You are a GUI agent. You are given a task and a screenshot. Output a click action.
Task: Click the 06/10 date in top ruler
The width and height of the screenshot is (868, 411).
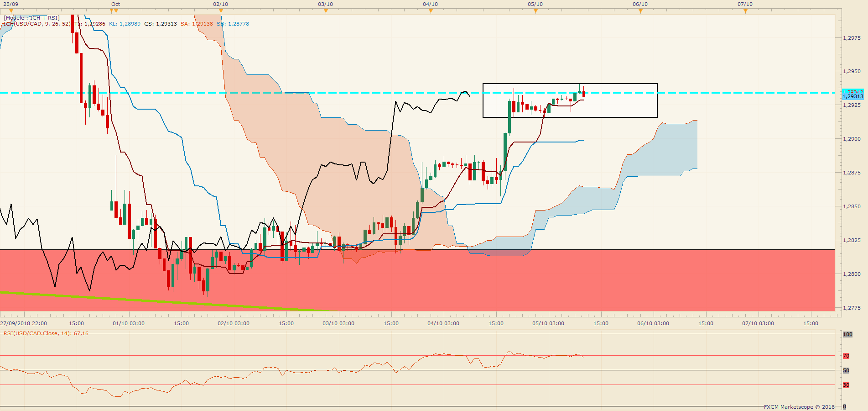(640, 4)
